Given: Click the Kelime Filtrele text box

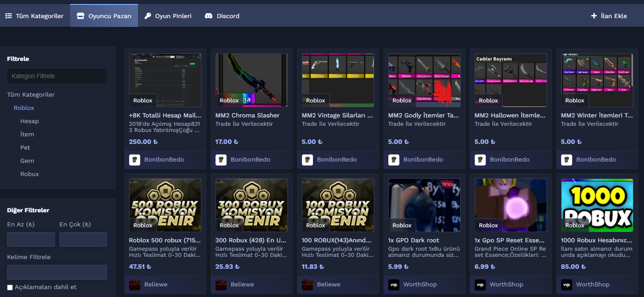Looking at the screenshot, I should pyautogui.click(x=57, y=272).
